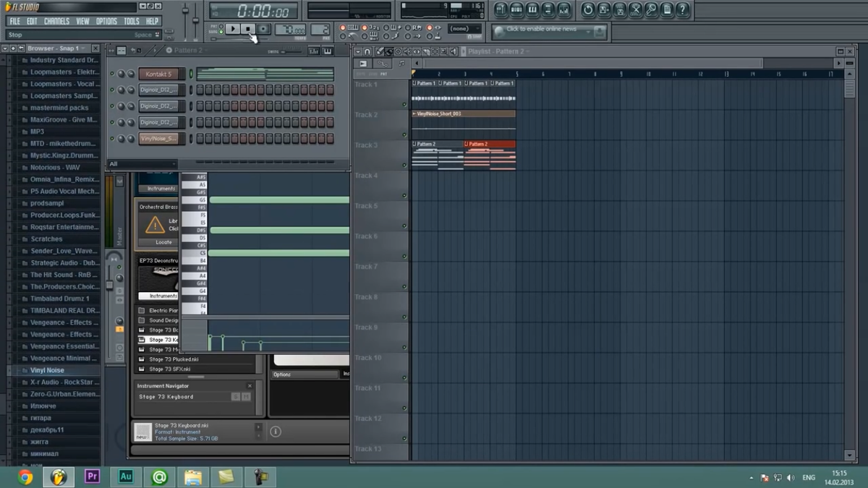The image size is (868, 488).
Task: Toggle the Kontakt 5 channel select indicator
Action: tap(191, 74)
